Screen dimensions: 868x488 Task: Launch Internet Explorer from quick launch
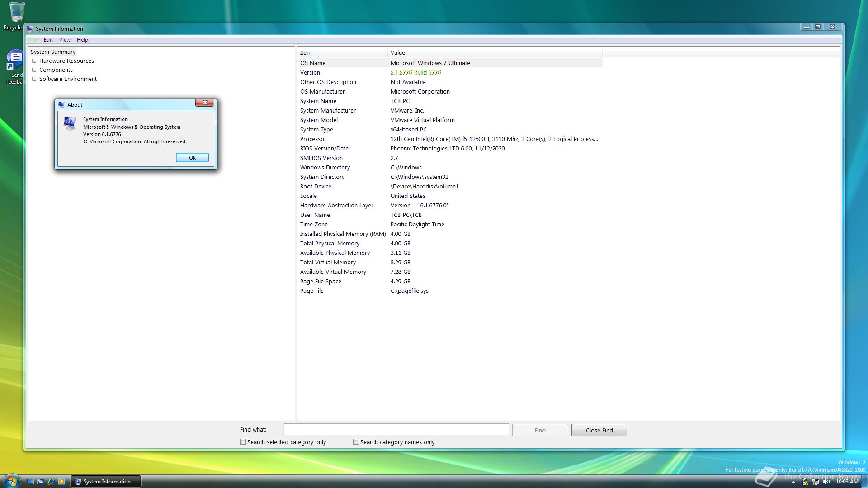point(51,482)
